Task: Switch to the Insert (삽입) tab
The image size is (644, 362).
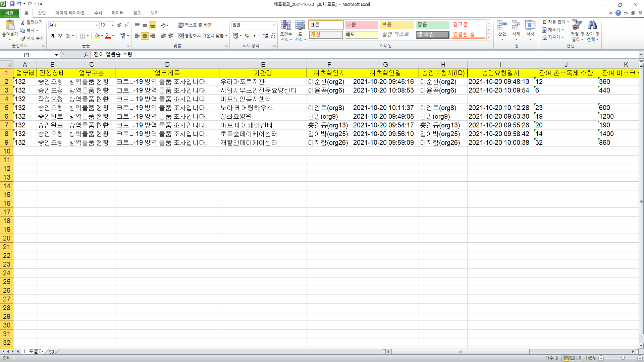Action: pyautogui.click(x=42, y=13)
